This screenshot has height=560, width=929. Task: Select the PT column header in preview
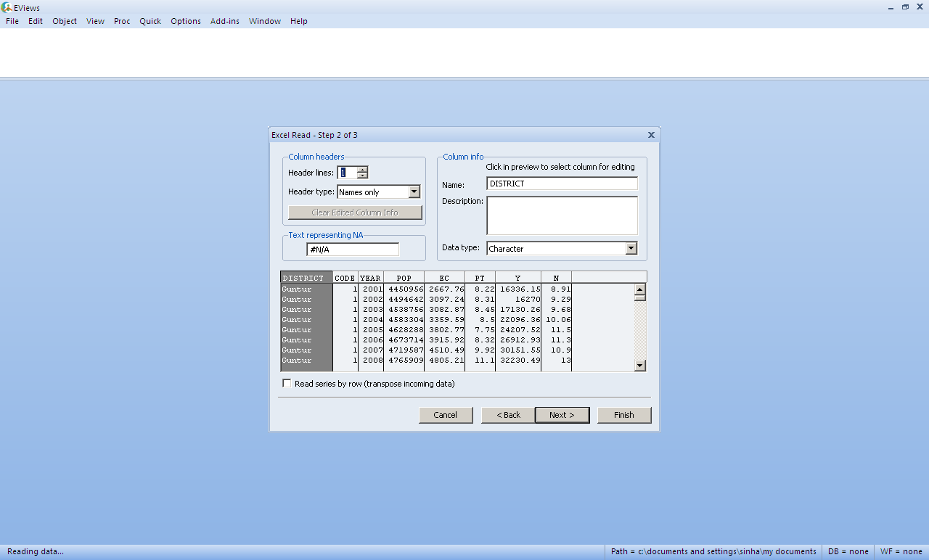click(x=480, y=278)
